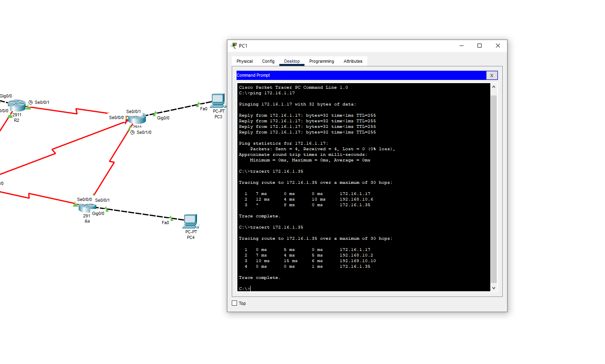605x364 pixels.
Task: Click the clock icon beside Se0/1/0
Action: click(x=133, y=132)
